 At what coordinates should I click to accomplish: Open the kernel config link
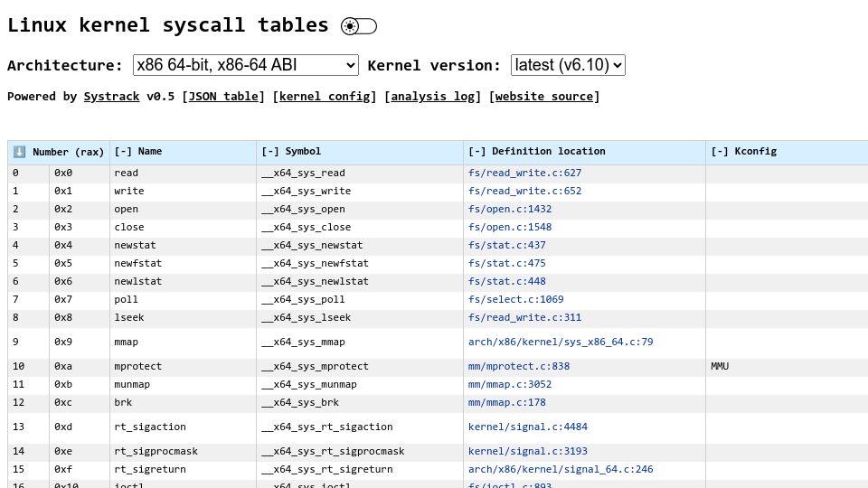pyautogui.click(x=325, y=97)
